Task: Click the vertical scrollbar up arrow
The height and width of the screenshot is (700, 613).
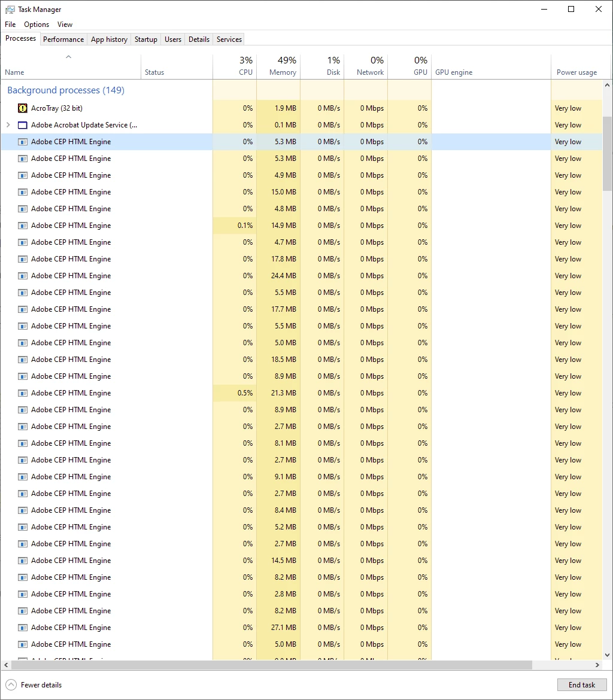Action: click(607, 85)
